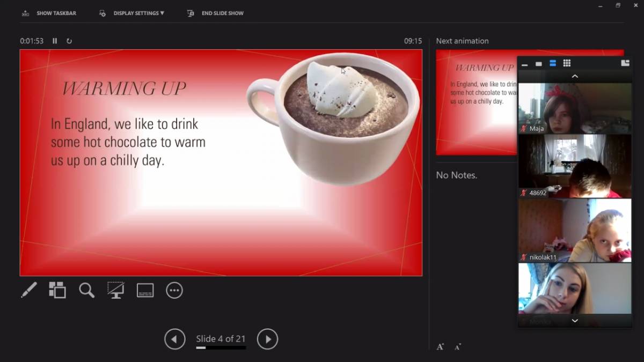Exit minimized Zoom video to full window
The width and height of the screenshot is (644, 362).
[625, 63]
